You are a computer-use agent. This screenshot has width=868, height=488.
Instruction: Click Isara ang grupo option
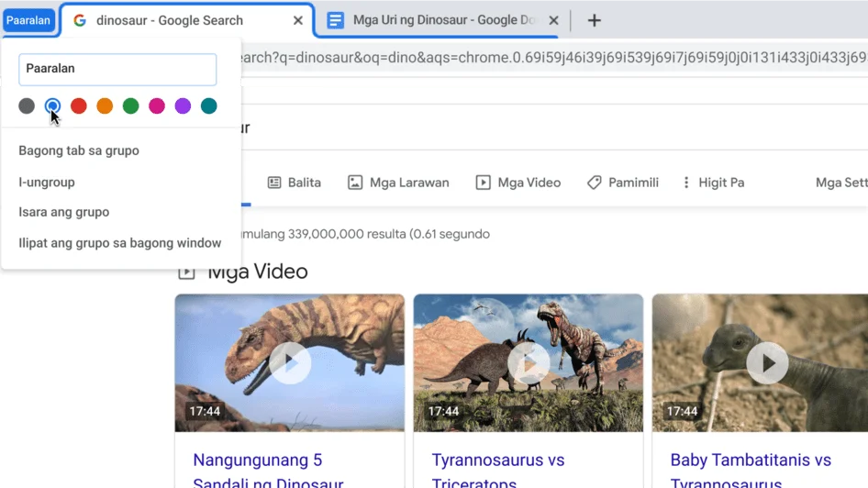point(64,212)
